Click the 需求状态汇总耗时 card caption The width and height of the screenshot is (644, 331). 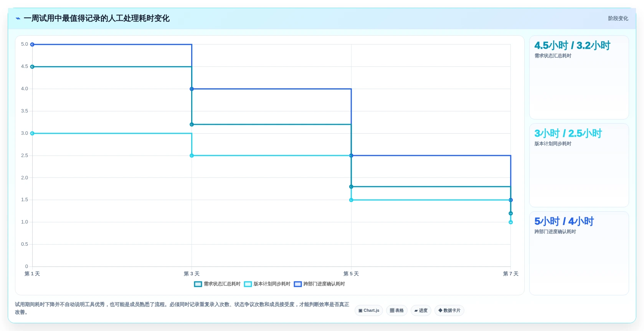(553, 56)
